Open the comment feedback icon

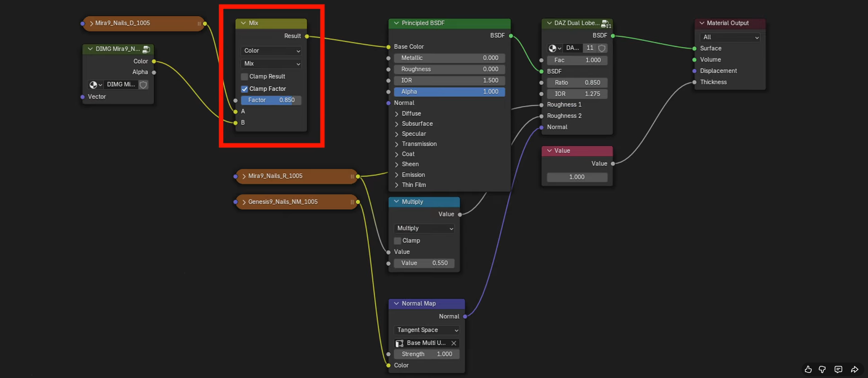[838, 369]
